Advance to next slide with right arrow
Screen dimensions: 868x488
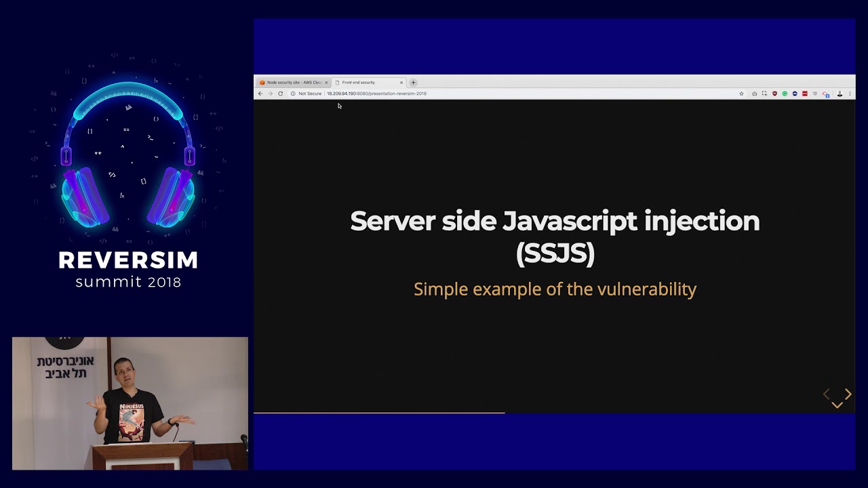click(848, 394)
